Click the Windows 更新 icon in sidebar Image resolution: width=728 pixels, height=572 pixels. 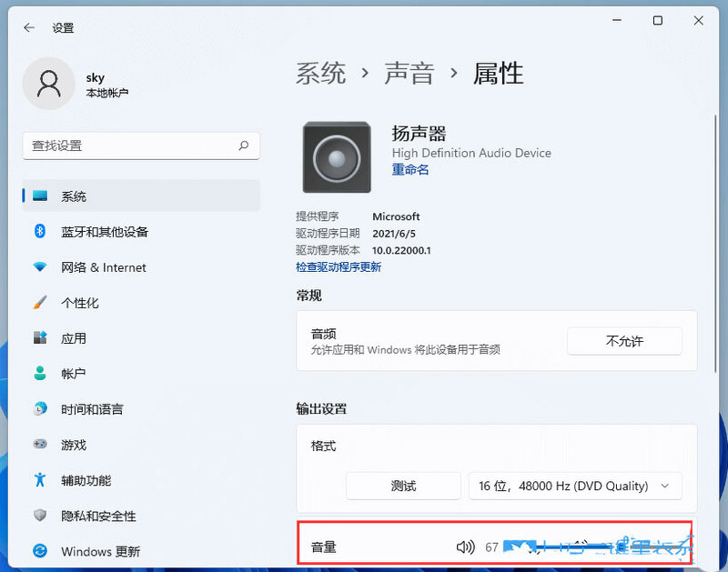coord(39,551)
